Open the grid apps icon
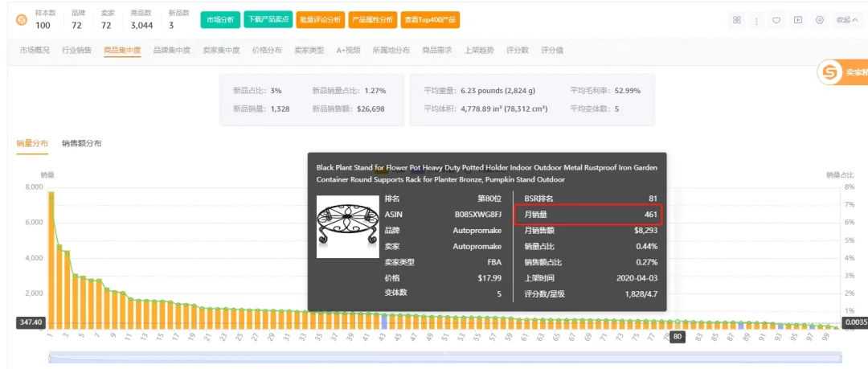Viewport: 868px width, 369px height. pos(737,20)
